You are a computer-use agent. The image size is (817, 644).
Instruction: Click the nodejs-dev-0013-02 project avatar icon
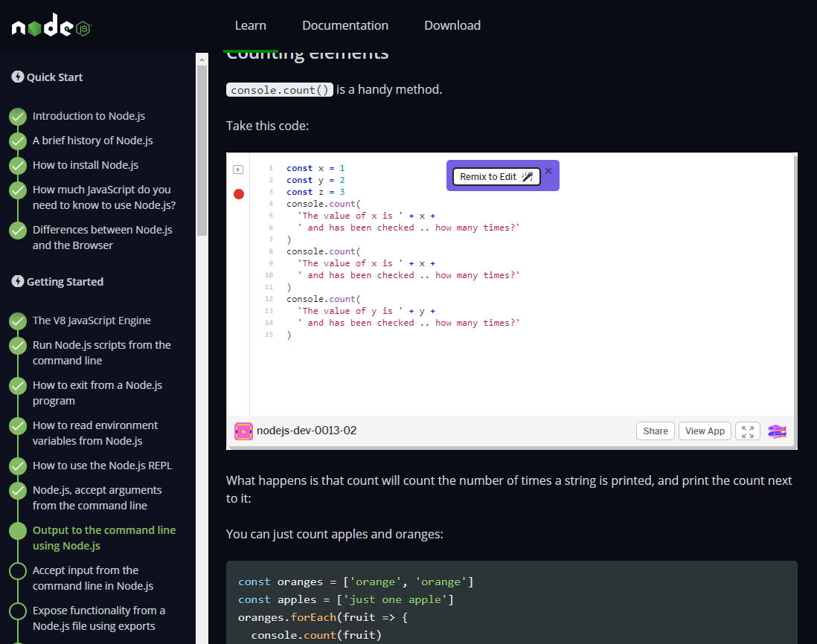tap(243, 431)
